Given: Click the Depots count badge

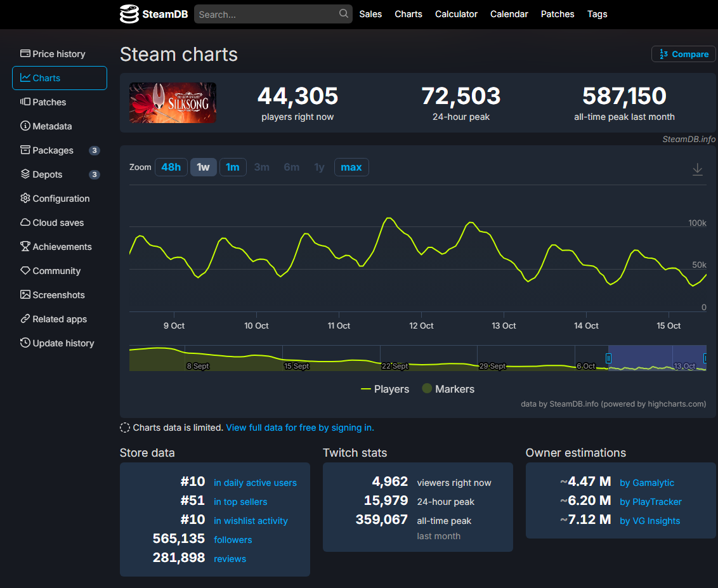Looking at the screenshot, I should 95,174.
